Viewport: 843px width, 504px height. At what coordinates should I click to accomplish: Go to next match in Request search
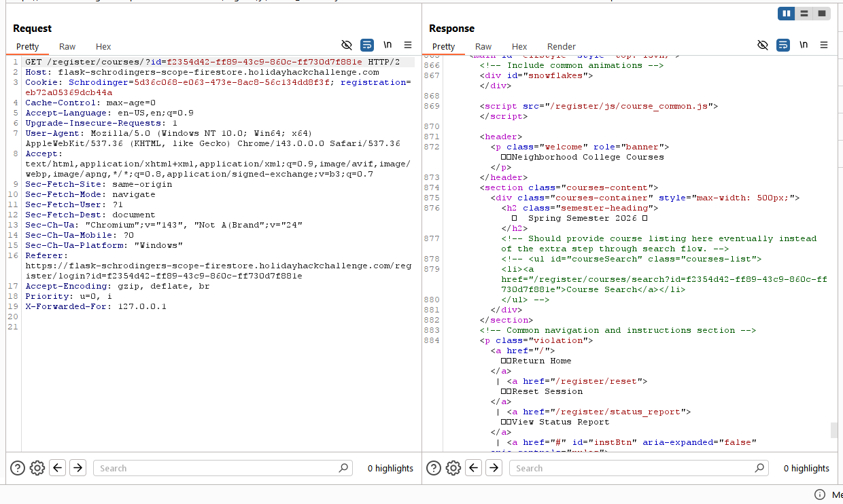pos(78,467)
